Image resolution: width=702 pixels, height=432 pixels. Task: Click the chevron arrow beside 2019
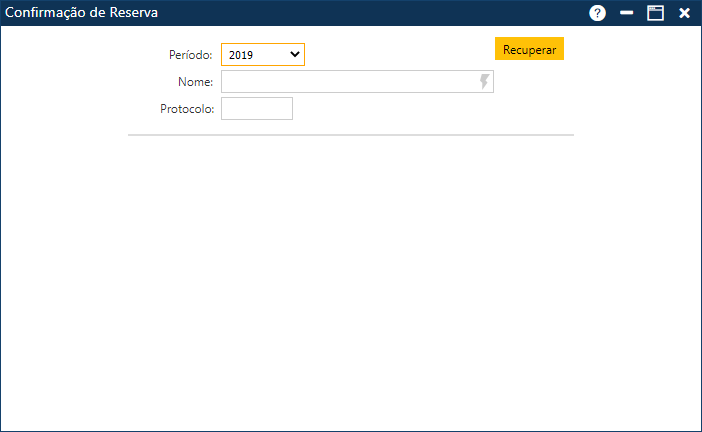(x=295, y=55)
